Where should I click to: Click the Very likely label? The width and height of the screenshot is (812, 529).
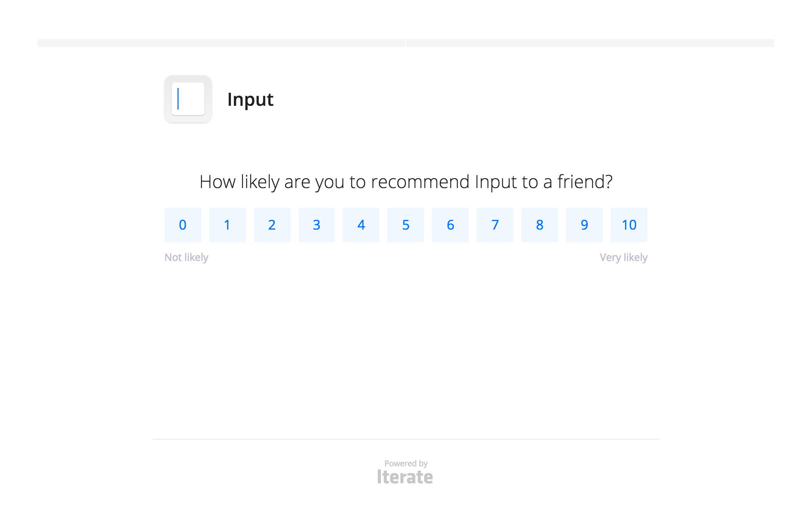point(623,257)
